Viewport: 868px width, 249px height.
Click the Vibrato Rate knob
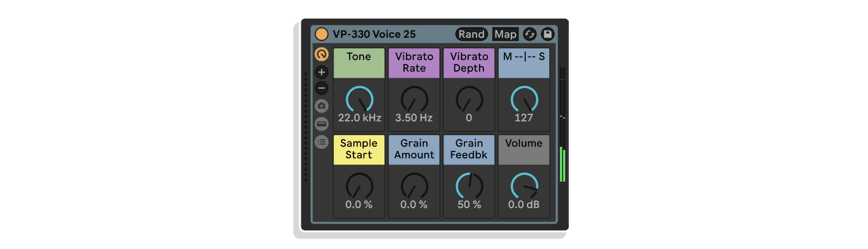coord(414,99)
